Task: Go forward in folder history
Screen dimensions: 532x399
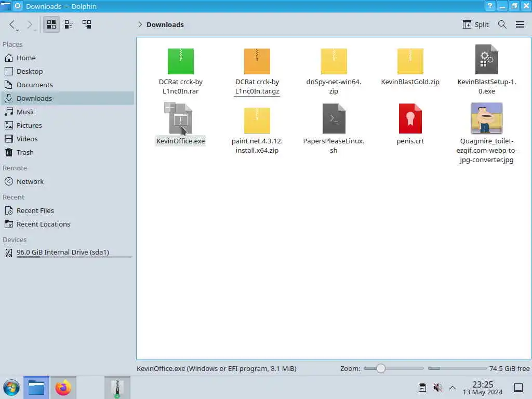Action: coord(30,24)
